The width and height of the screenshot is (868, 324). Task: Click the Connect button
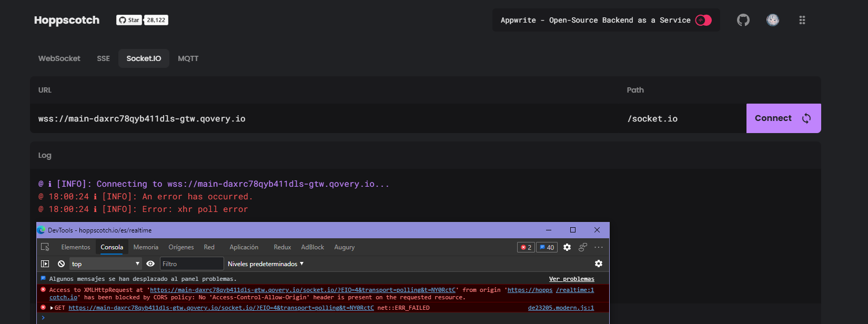[x=784, y=118]
